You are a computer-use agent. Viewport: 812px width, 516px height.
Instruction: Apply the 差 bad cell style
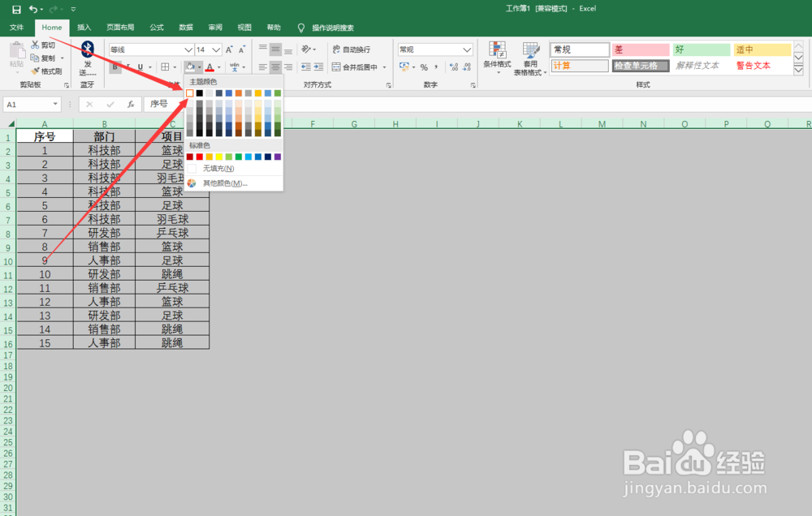tap(641, 49)
